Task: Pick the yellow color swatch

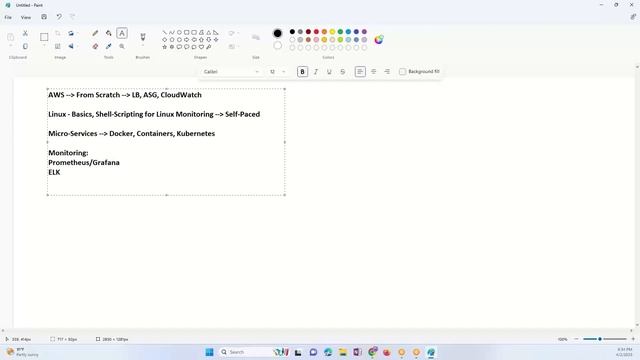Action: tap(332, 32)
